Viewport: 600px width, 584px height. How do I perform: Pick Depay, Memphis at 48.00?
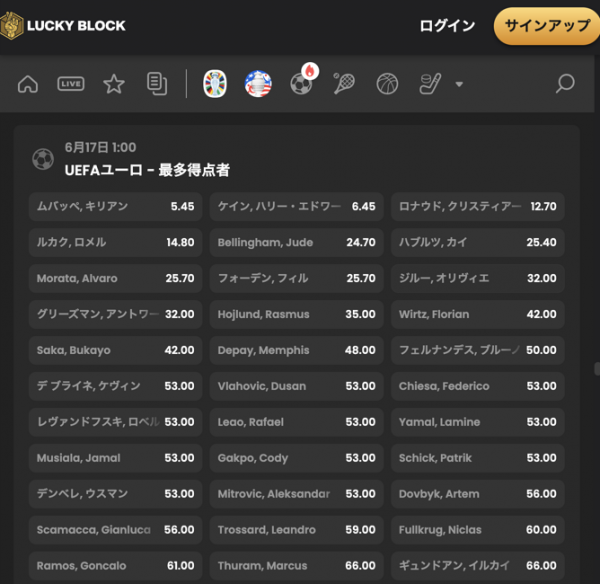[297, 350]
